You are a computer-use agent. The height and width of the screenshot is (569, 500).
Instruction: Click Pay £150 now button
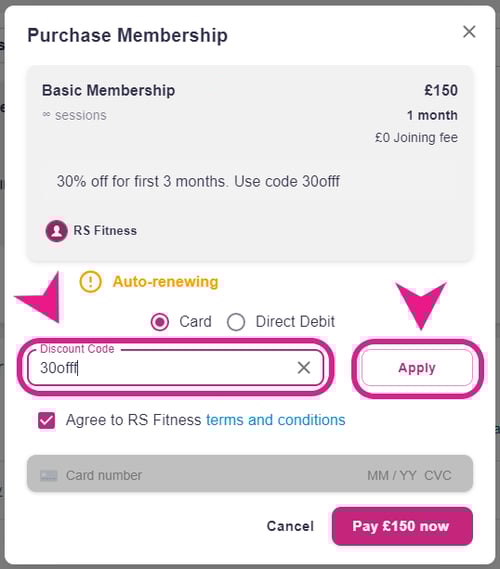402,526
